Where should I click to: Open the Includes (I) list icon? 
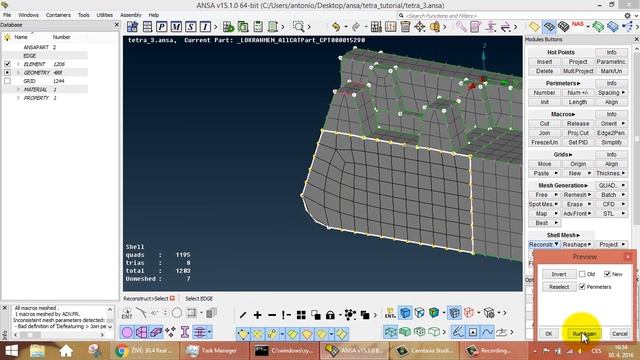[x=205, y=27]
